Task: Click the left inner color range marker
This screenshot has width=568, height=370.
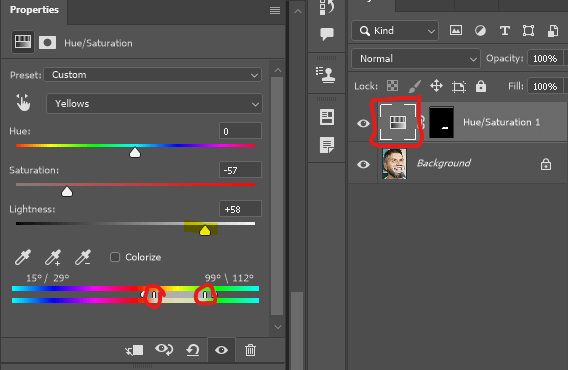Action: (x=154, y=295)
